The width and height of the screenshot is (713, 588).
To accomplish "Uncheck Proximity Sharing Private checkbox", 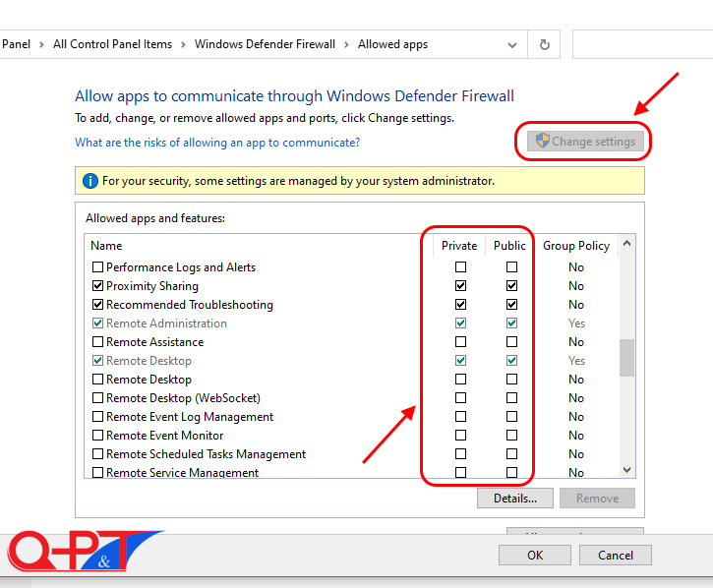I will pos(460,286).
